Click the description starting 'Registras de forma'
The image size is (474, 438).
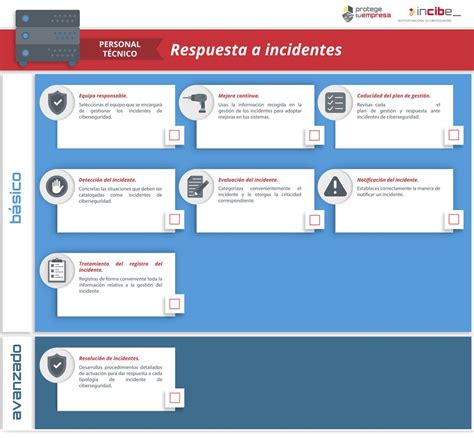click(x=120, y=285)
